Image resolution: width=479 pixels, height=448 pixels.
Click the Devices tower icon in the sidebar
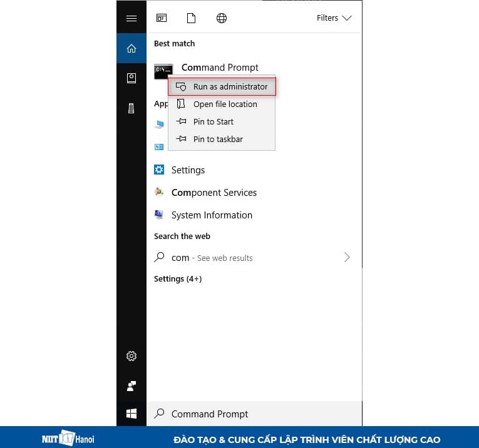131,108
